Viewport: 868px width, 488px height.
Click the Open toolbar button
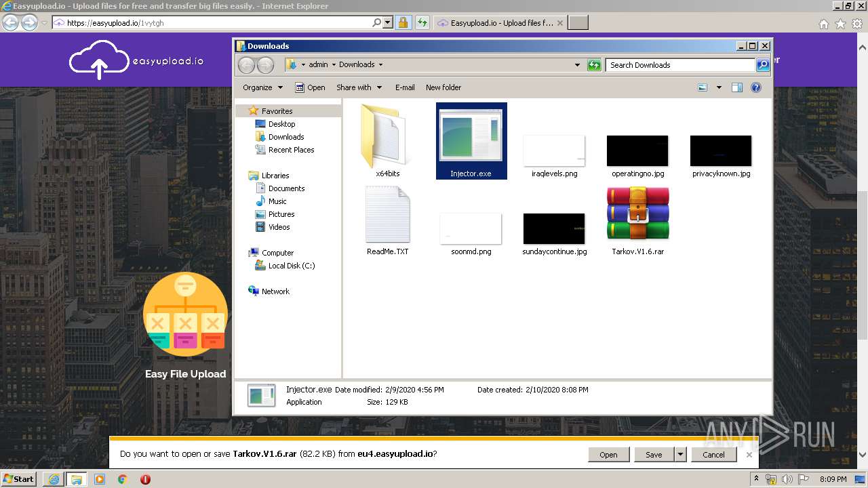311,87
